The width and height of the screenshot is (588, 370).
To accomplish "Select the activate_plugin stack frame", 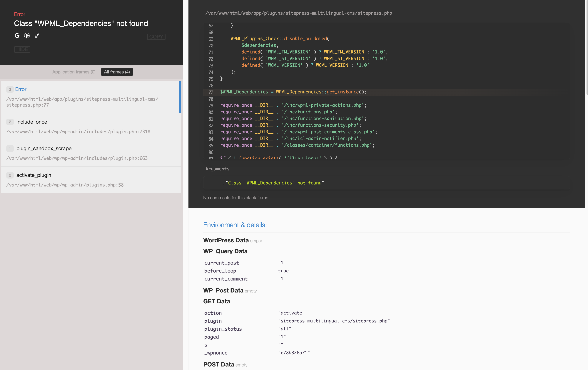I will tap(91, 180).
